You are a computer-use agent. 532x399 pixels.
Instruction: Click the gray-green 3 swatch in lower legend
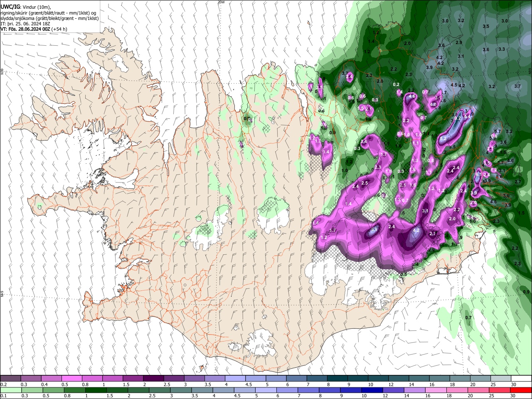pos(180,390)
